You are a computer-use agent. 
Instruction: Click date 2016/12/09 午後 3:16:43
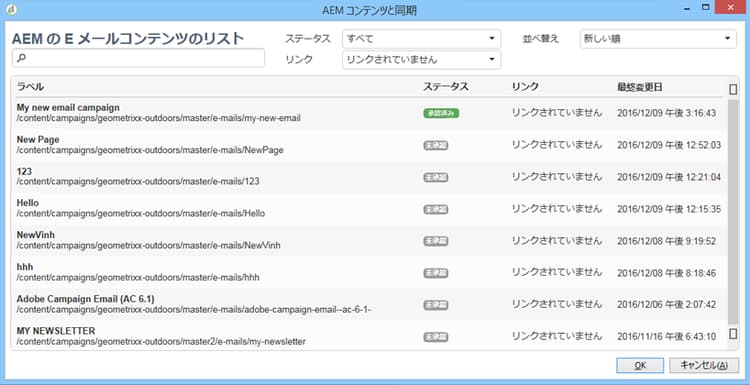click(x=666, y=113)
